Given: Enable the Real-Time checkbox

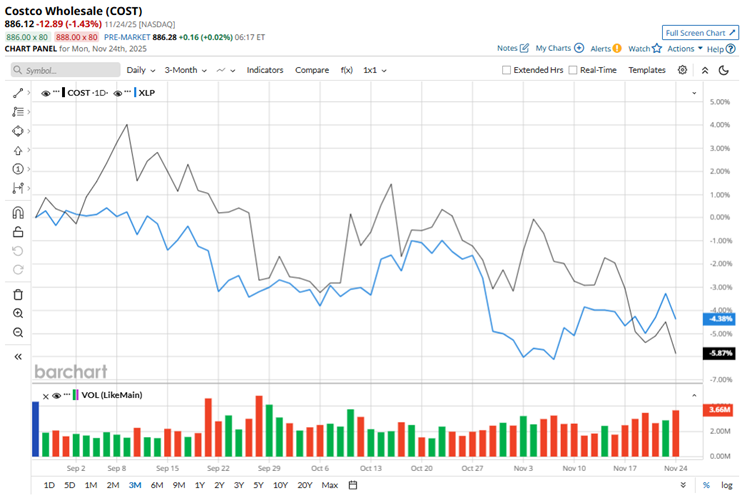Looking at the screenshot, I should click(x=573, y=70).
